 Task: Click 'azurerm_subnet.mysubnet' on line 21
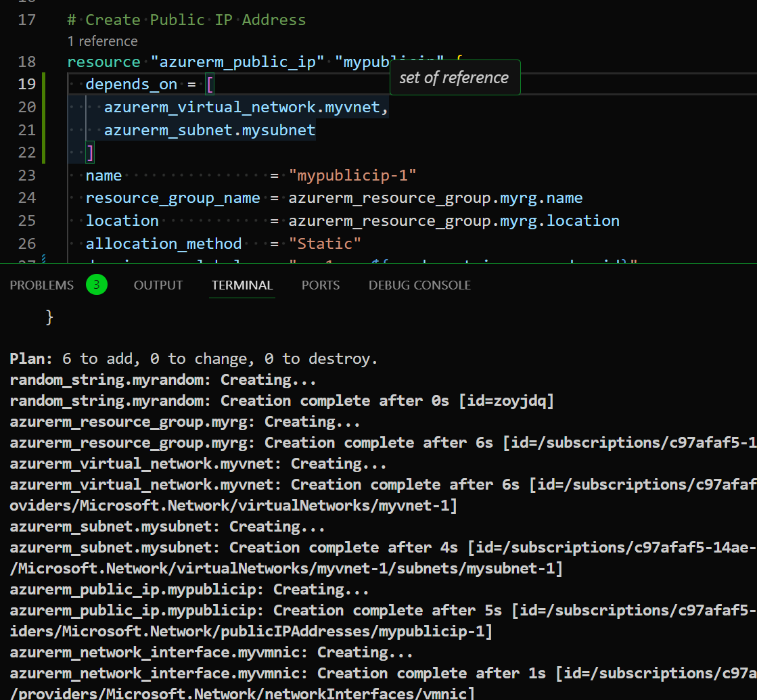click(x=210, y=131)
